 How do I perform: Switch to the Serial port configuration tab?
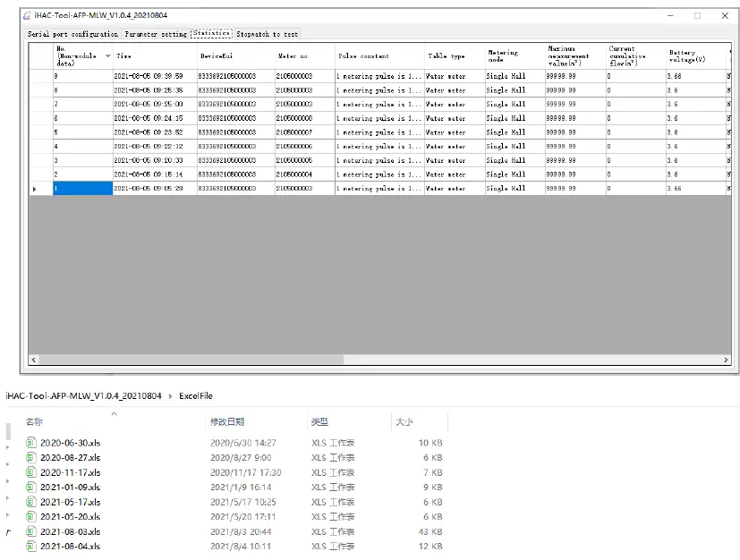[72, 34]
